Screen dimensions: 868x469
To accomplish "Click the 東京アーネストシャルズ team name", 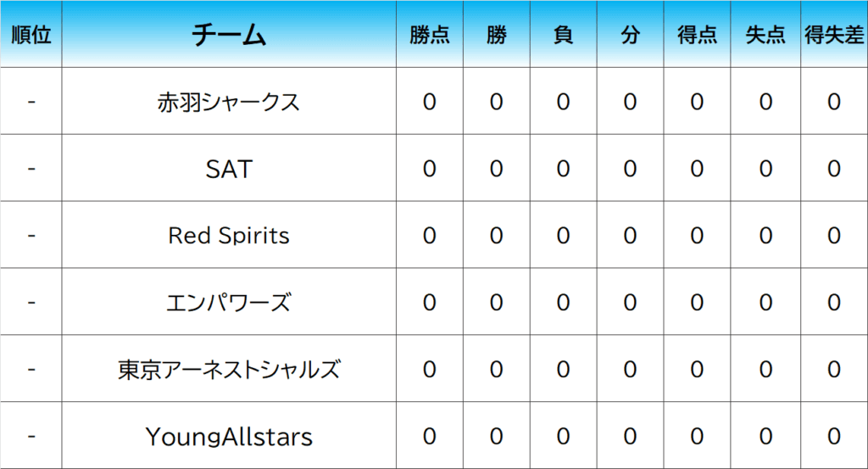I will (229, 369).
